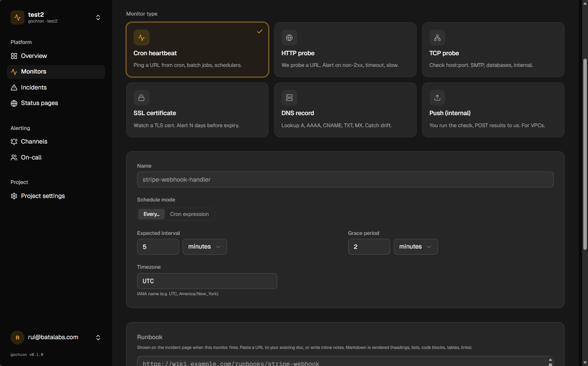Click the Expected interval number field

click(158, 247)
